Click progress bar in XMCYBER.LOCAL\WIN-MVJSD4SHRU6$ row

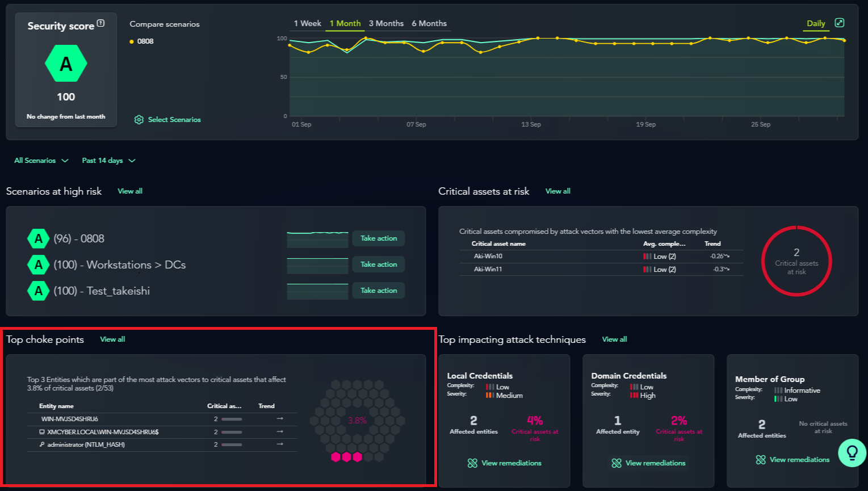tap(232, 432)
